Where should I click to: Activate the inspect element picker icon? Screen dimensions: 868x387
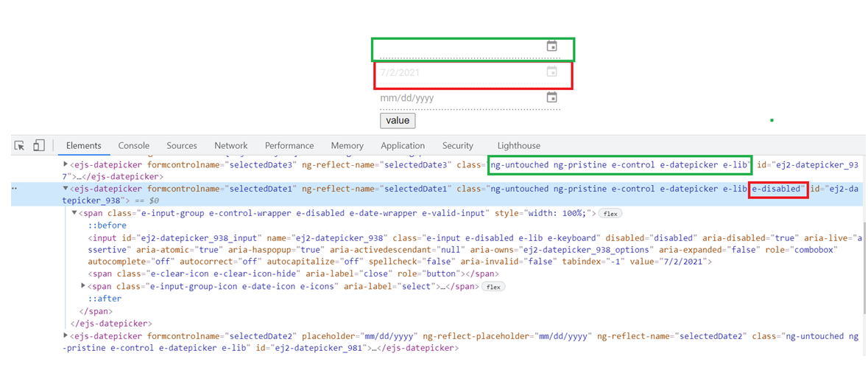point(20,146)
